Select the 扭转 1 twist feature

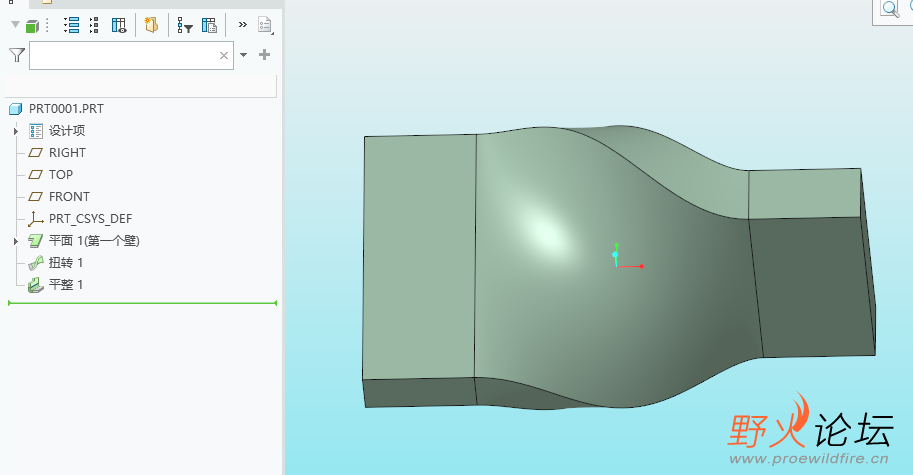(x=65, y=263)
